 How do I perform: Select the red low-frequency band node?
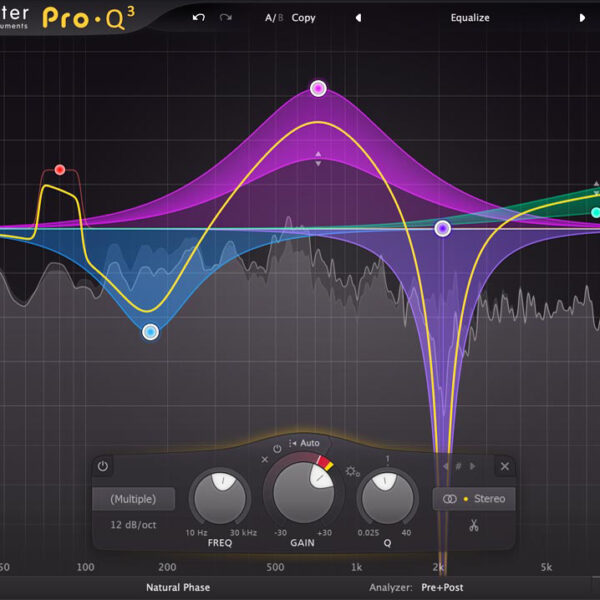(60, 170)
